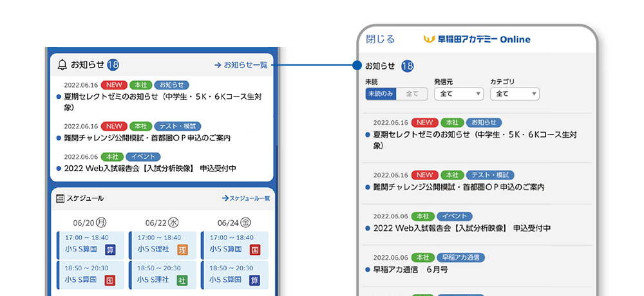Click the 早稲田アカデミー Online logo
644x296 pixels.
(x=477, y=39)
